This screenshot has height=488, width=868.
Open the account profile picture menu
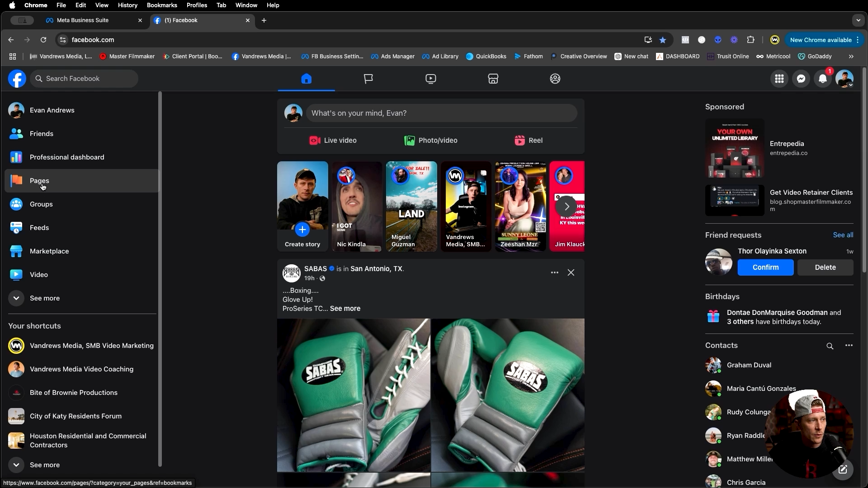click(844, 79)
